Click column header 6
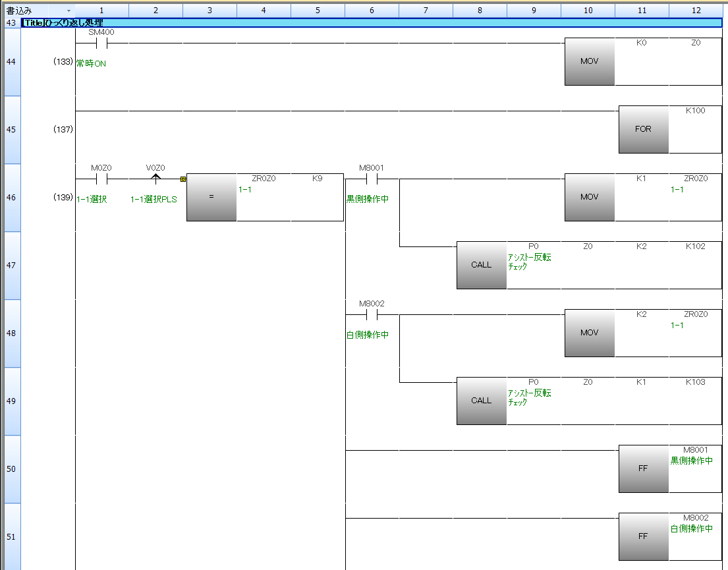The height and width of the screenshot is (570, 728). coord(372,11)
